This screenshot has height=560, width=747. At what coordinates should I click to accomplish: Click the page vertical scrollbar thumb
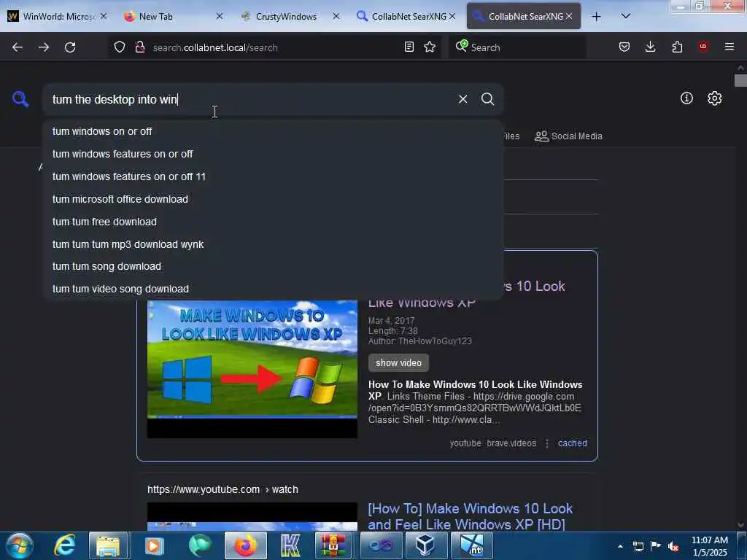click(740, 80)
